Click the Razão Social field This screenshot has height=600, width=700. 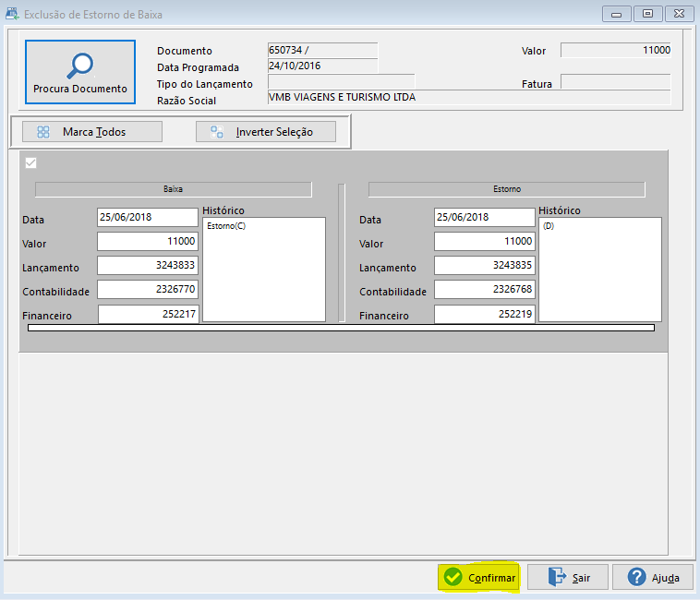click(x=469, y=97)
